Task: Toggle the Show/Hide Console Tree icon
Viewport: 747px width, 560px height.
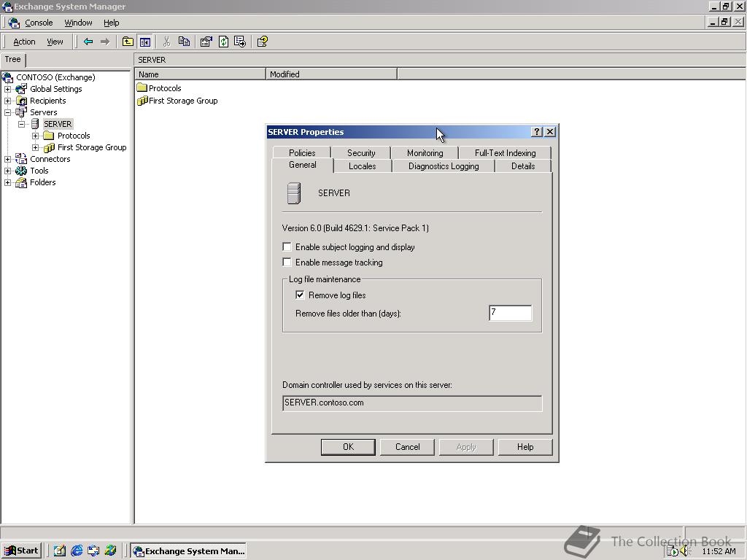Action: (x=145, y=42)
